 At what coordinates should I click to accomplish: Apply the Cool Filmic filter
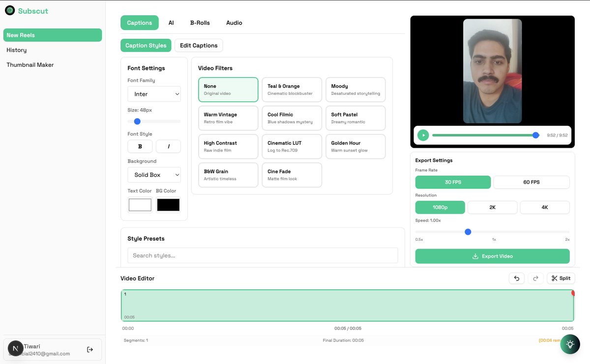(x=292, y=118)
